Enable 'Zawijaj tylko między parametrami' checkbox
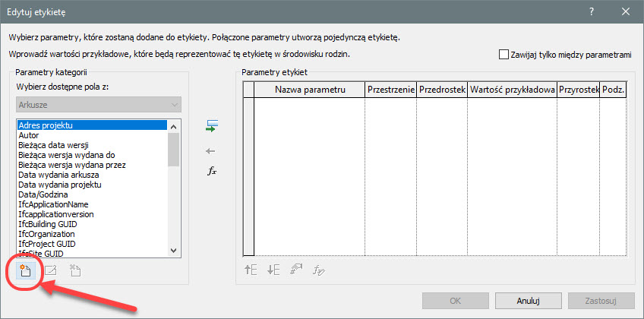Screen dimensions: 644x319 coord(504,55)
